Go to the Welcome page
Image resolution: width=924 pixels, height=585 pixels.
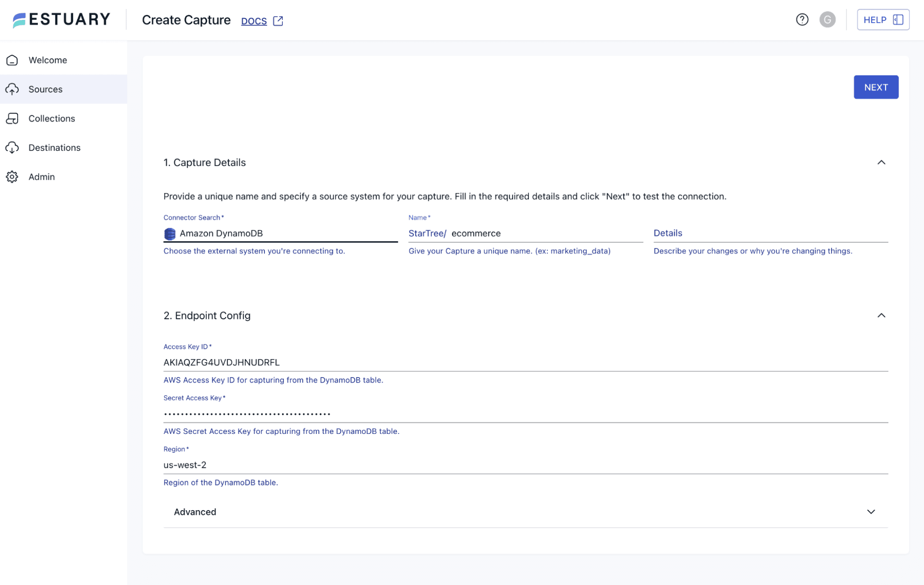coord(48,60)
